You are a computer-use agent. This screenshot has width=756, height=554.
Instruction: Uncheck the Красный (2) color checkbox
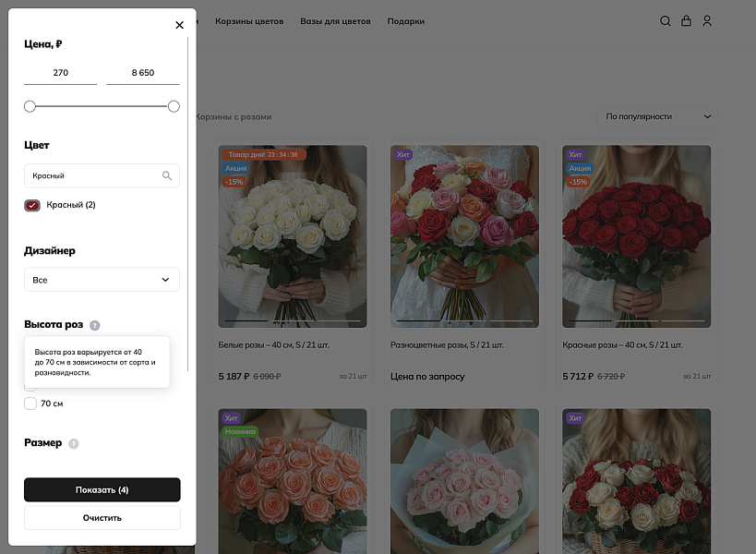pyautogui.click(x=32, y=205)
